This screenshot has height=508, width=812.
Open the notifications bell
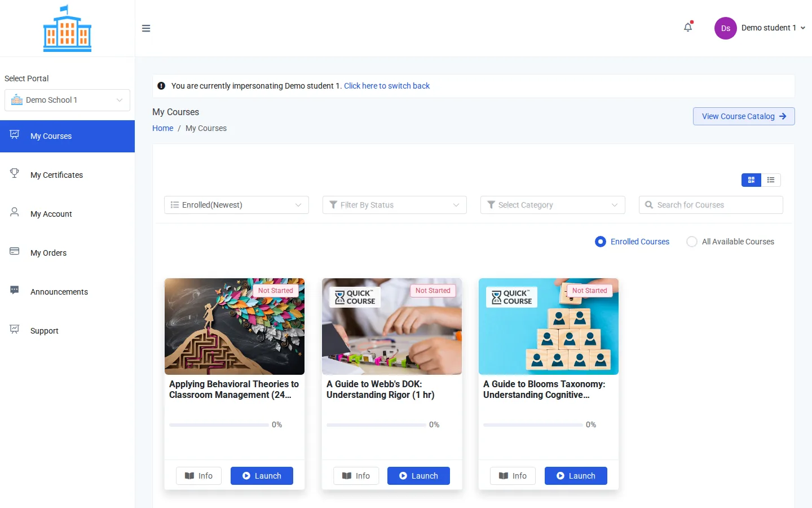pos(688,27)
